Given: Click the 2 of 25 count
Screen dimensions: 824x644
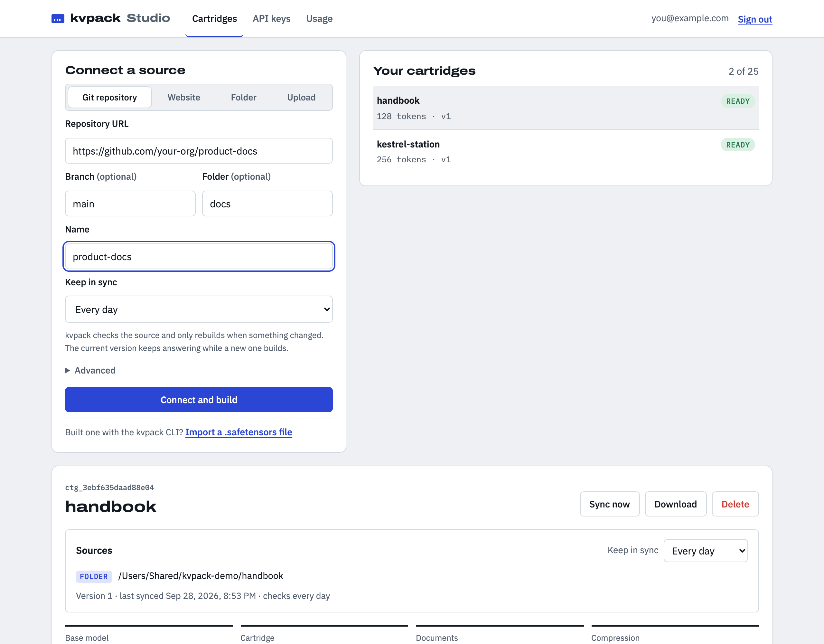Looking at the screenshot, I should (743, 71).
